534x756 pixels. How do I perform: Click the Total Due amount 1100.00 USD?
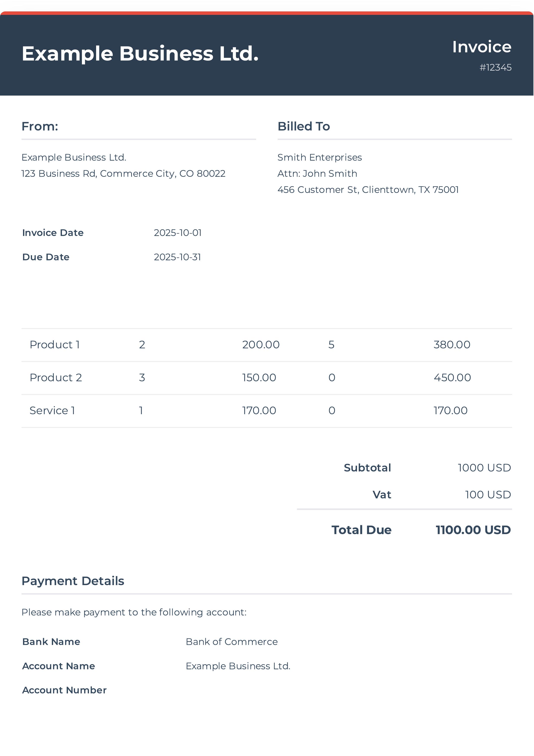click(473, 530)
